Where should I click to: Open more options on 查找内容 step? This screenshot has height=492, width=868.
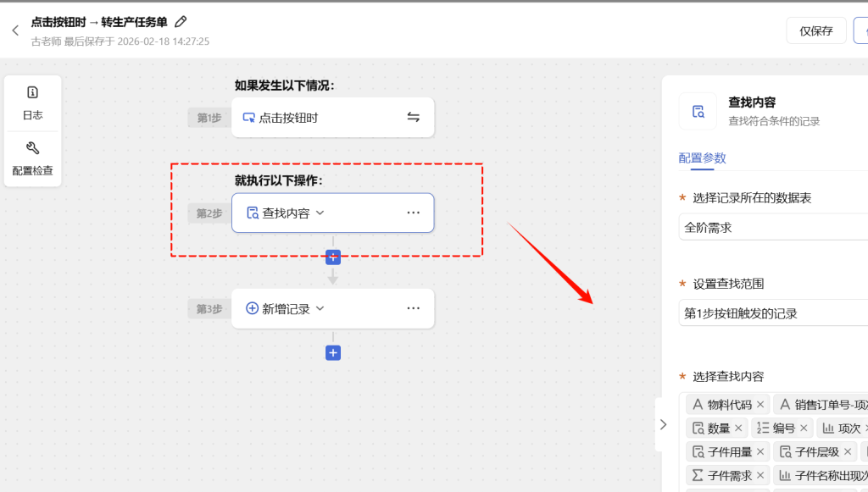coord(413,213)
